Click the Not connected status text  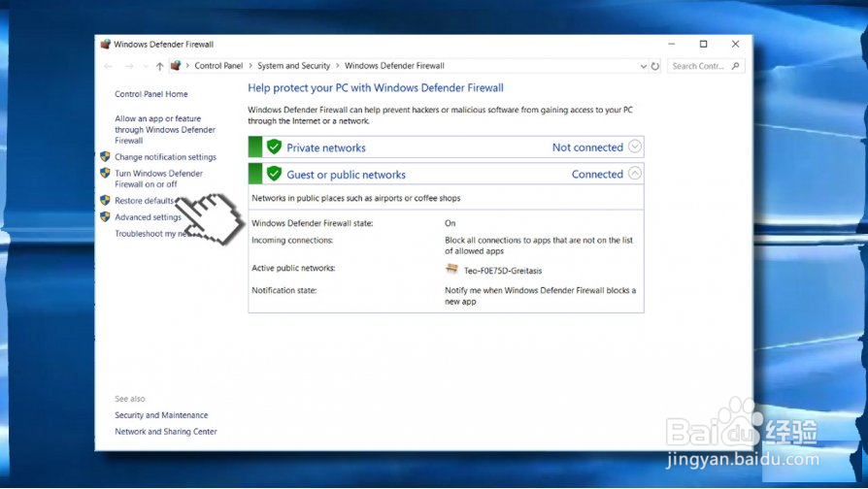click(587, 147)
